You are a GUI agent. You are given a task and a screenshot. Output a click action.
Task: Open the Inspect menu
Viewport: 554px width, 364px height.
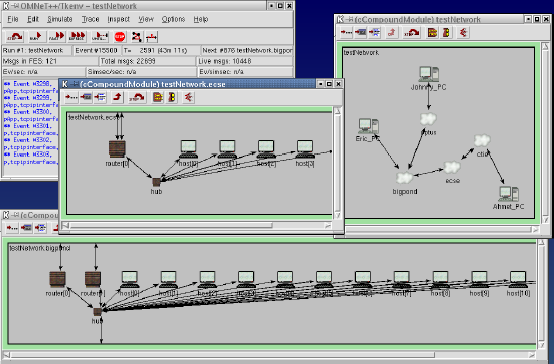pos(118,19)
